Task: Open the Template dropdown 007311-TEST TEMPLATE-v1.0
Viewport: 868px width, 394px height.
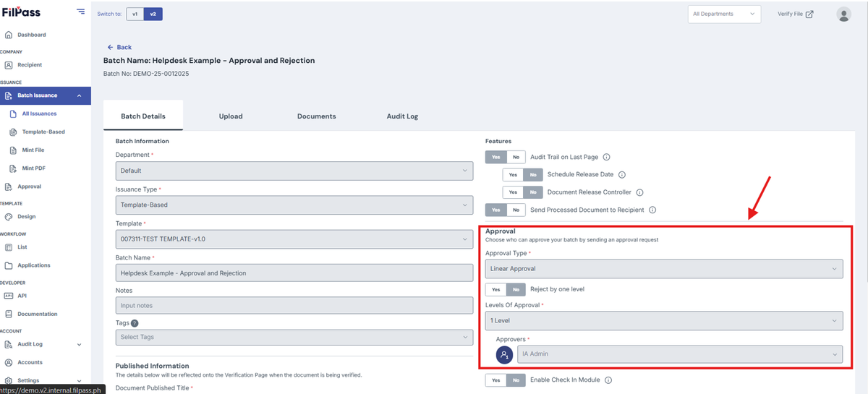Action: pos(294,239)
